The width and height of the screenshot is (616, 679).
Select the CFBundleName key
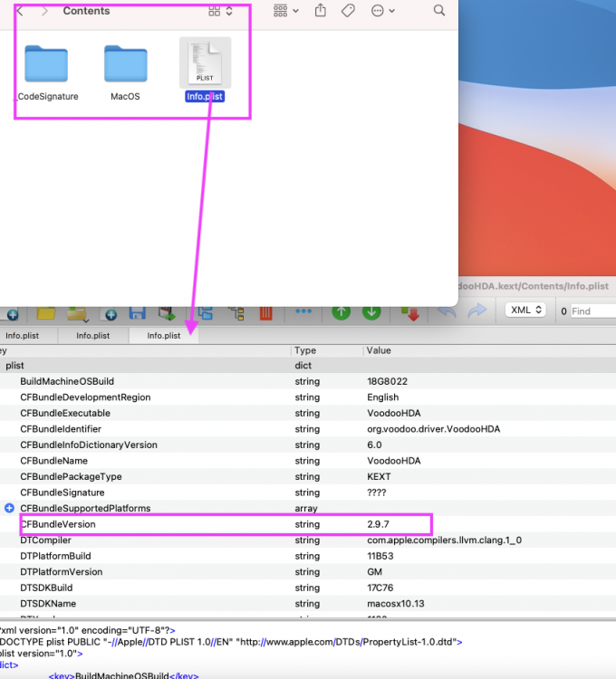[x=53, y=461]
